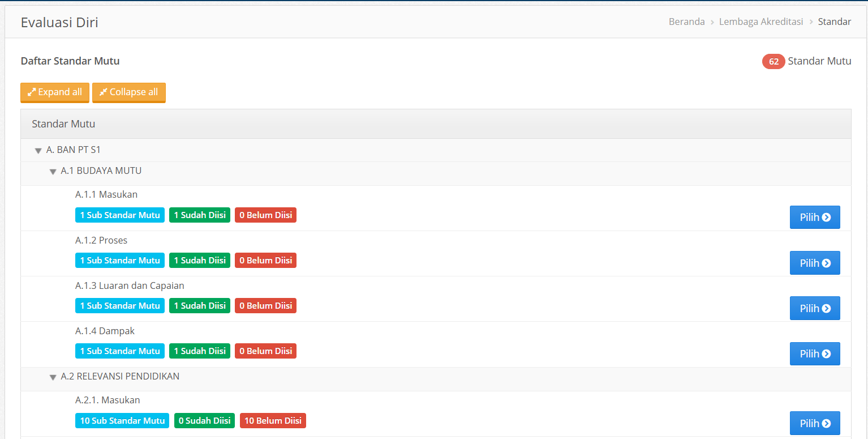The image size is (868, 439).
Task: Click Pilih for A.2.1. Masukan
Action: tap(815, 423)
